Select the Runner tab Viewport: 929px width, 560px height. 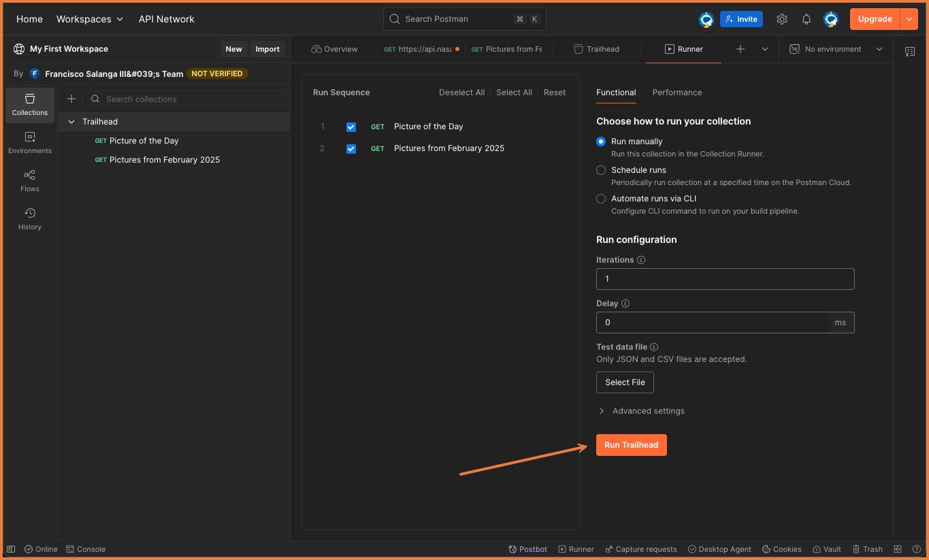pos(683,49)
